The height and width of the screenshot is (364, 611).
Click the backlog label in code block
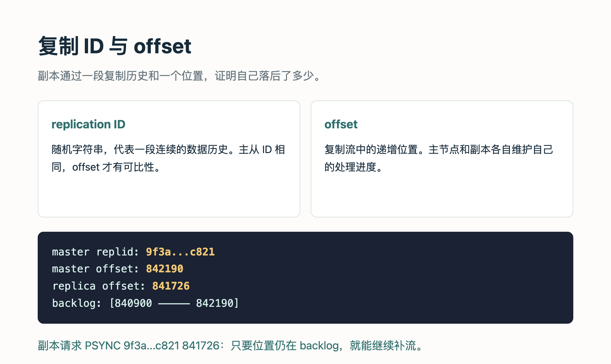click(77, 303)
